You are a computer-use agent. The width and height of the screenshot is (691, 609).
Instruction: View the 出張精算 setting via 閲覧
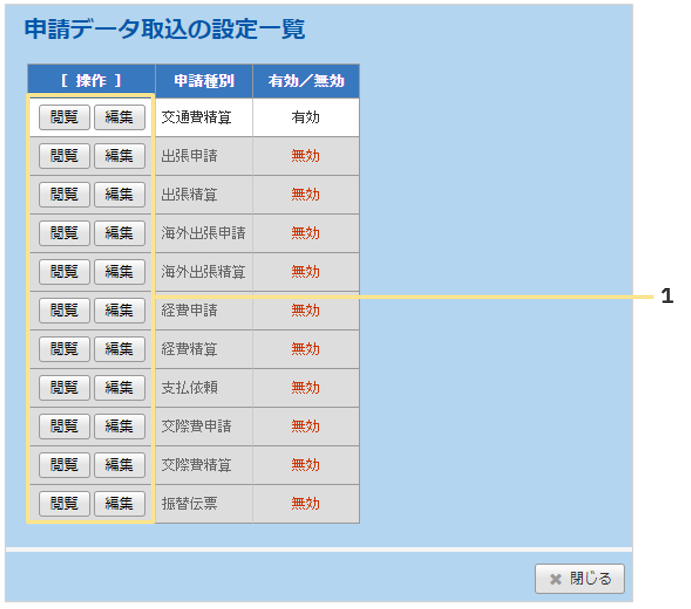pos(64,194)
